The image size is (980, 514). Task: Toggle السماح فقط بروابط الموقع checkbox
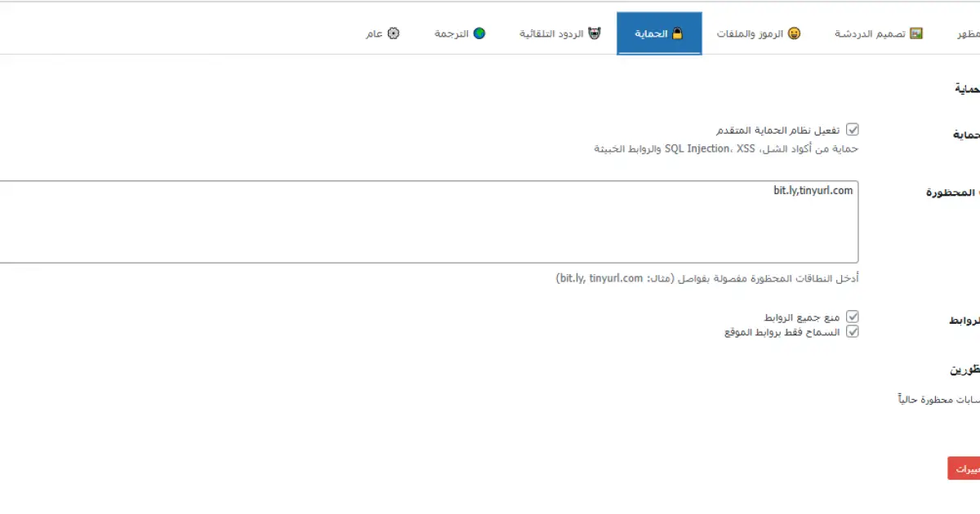tap(853, 332)
